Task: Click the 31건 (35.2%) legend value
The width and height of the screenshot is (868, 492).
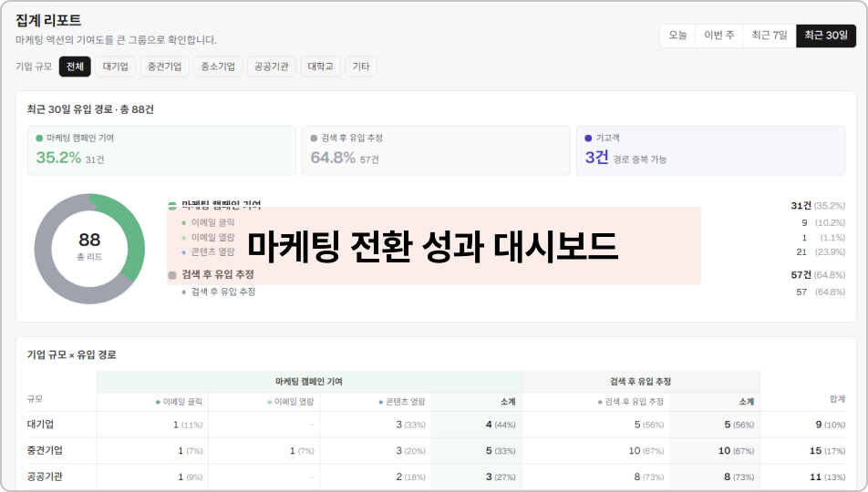Action: pyautogui.click(x=818, y=206)
